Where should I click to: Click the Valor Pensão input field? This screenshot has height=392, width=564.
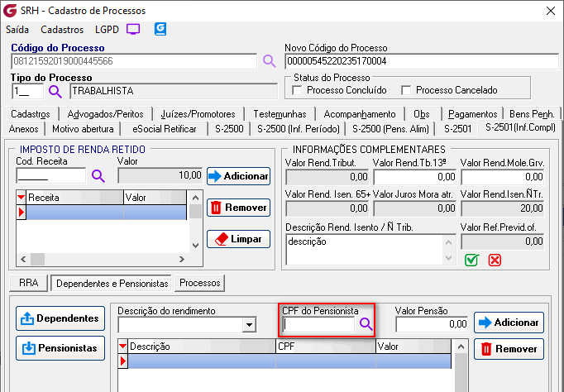click(431, 324)
